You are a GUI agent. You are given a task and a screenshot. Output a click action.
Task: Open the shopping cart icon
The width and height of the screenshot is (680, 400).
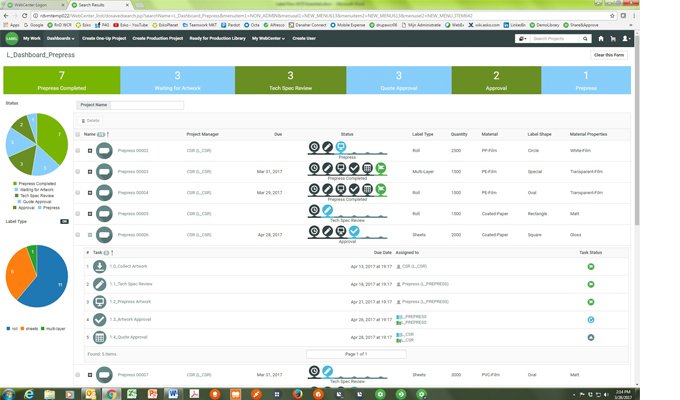click(613, 39)
